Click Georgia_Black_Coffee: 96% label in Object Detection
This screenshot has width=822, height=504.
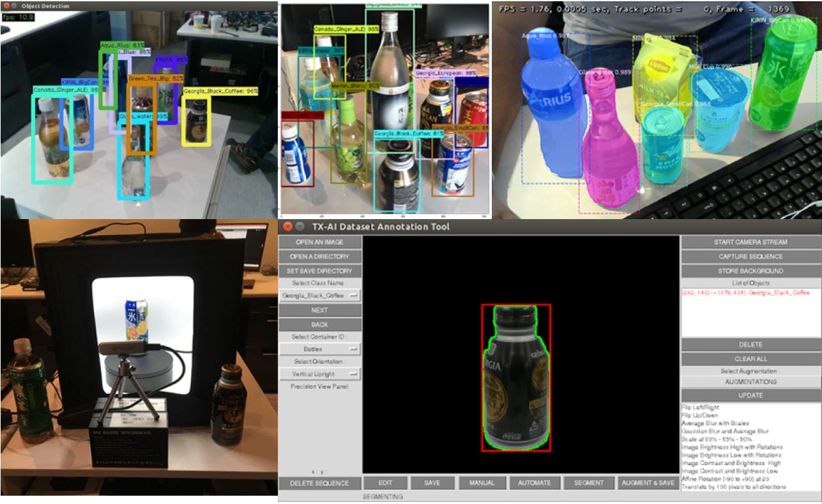tap(220, 91)
